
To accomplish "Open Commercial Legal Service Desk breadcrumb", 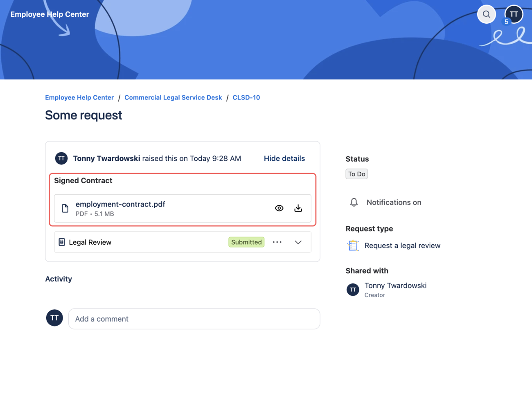I will click(173, 97).
